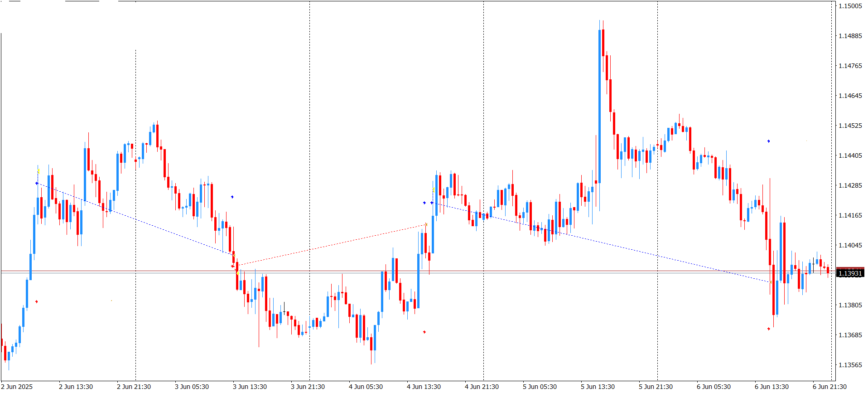
Task: Select the tall blue spike candle on 5 Jun
Action: click(x=600, y=107)
